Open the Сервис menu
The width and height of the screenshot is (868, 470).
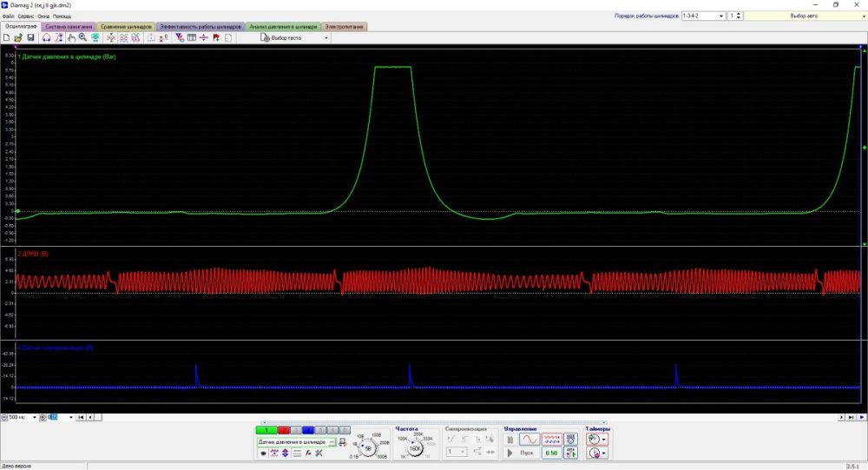pos(25,16)
